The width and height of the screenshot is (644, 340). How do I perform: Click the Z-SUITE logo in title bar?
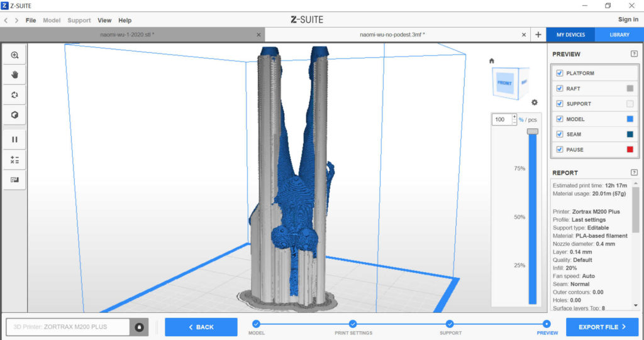coord(5,6)
